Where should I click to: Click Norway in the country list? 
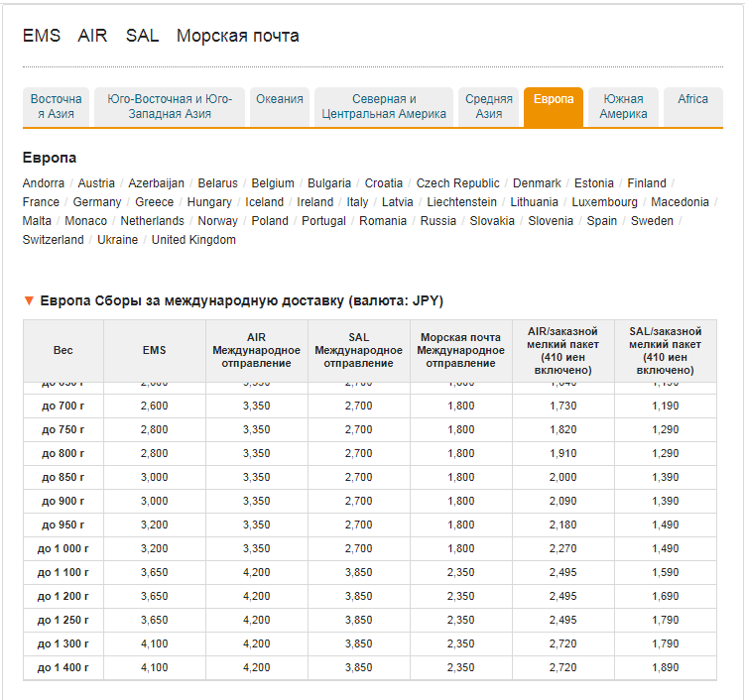pos(217,221)
